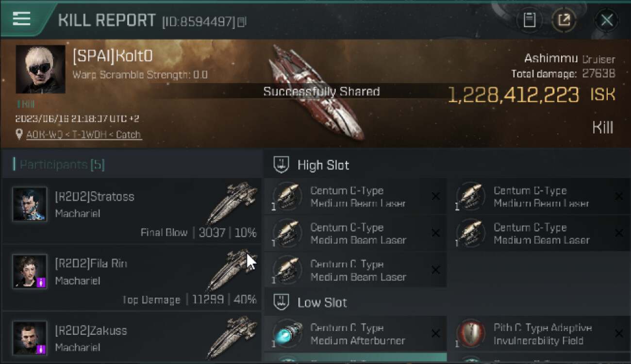Viewport: 631px width, 364px height.
Task: Click the 1,228,412,223 ISK value
Action: click(x=531, y=95)
